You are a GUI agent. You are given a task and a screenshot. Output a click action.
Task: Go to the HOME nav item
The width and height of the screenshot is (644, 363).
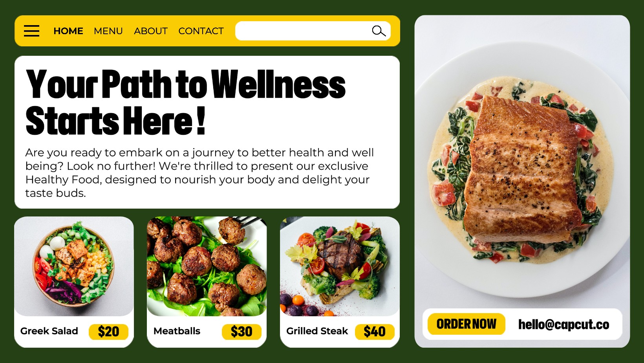tap(68, 31)
